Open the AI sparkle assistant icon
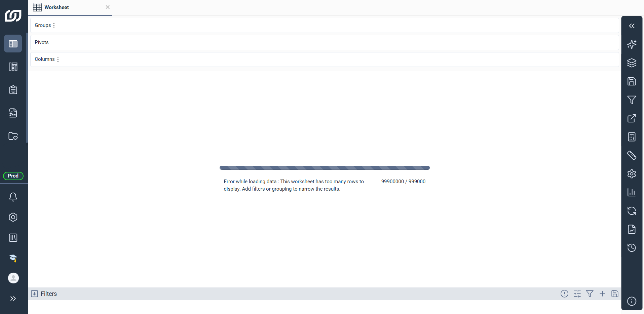 click(632, 44)
